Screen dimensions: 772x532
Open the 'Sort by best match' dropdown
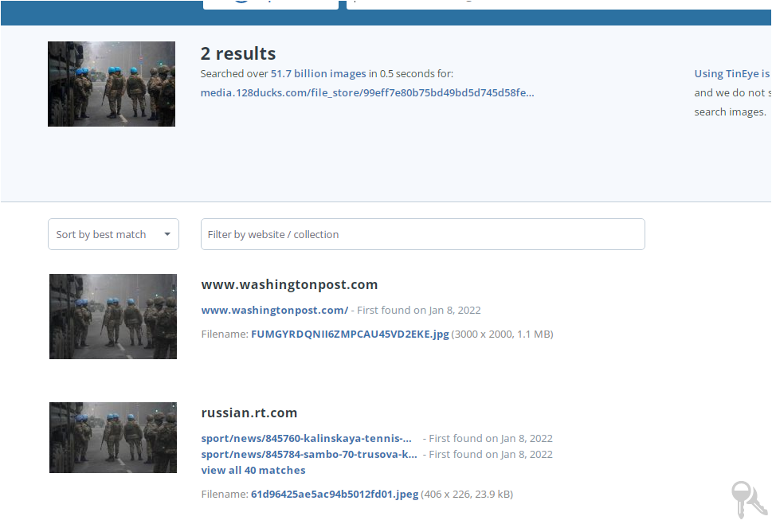pyautogui.click(x=113, y=234)
